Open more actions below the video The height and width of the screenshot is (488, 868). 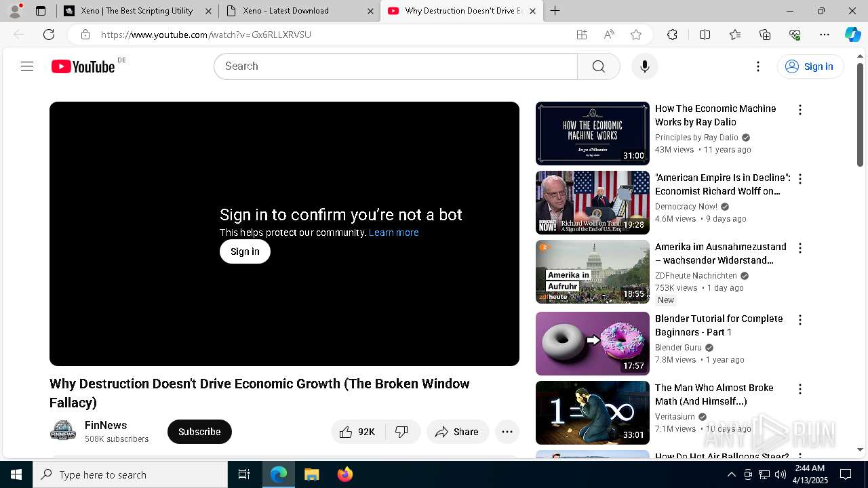[507, 432]
